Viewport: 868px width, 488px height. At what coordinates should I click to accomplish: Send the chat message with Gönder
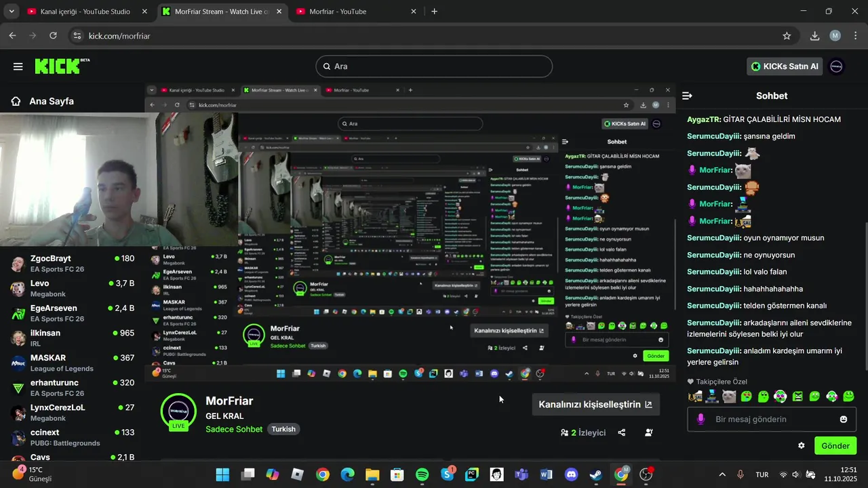pos(835,445)
